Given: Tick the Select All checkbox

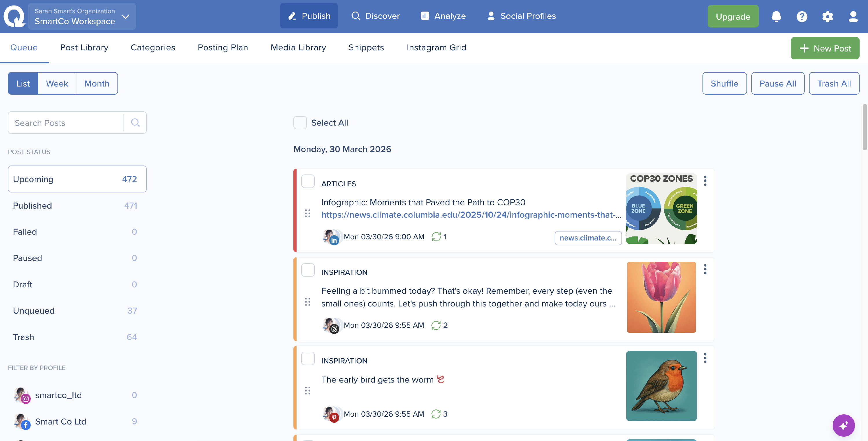Looking at the screenshot, I should pyautogui.click(x=300, y=123).
